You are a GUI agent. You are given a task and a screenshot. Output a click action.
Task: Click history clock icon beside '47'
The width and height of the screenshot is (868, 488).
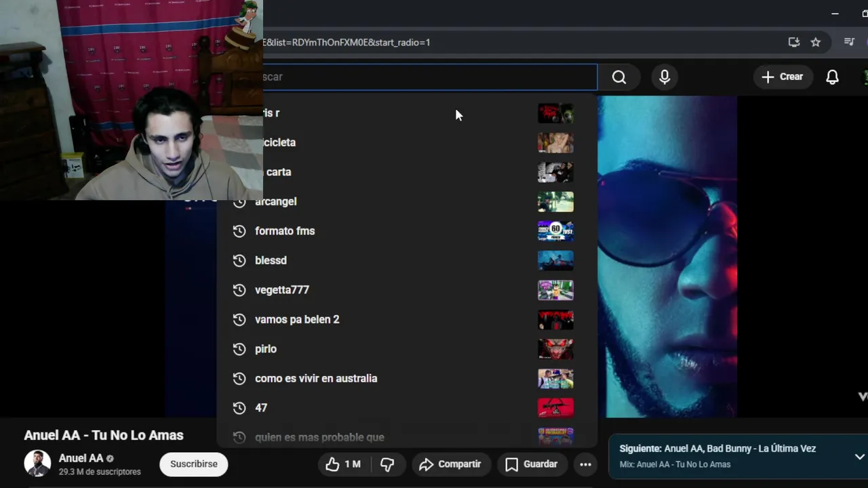[239, 408]
